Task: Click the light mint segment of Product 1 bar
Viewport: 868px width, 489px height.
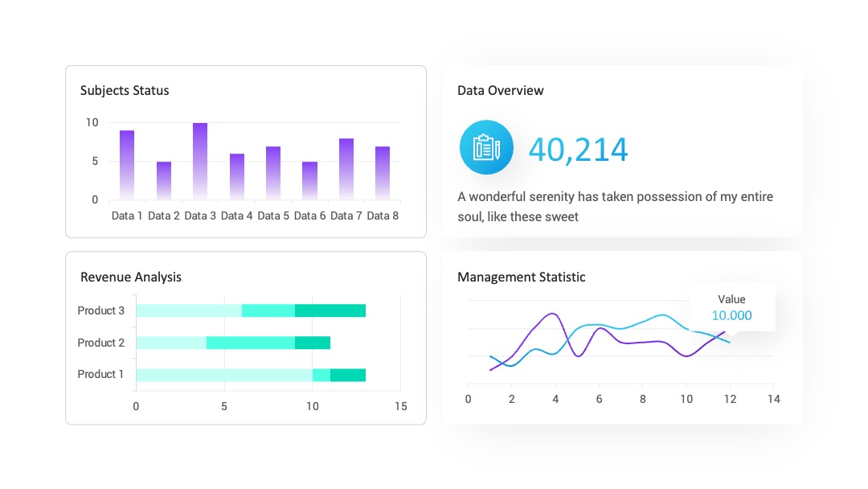Action: [x=224, y=375]
